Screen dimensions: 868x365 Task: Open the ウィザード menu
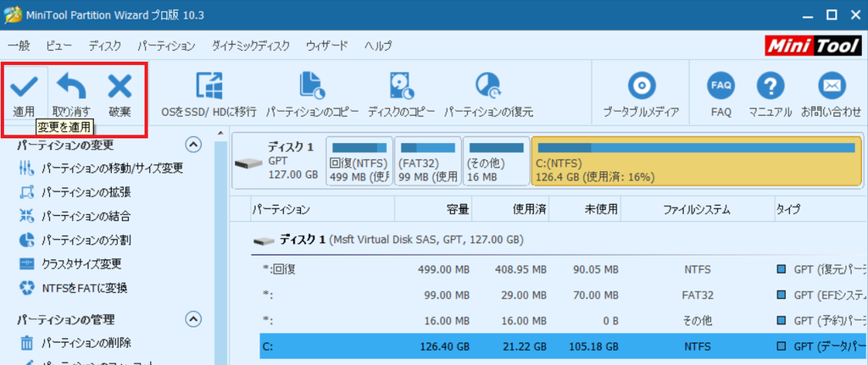(327, 47)
